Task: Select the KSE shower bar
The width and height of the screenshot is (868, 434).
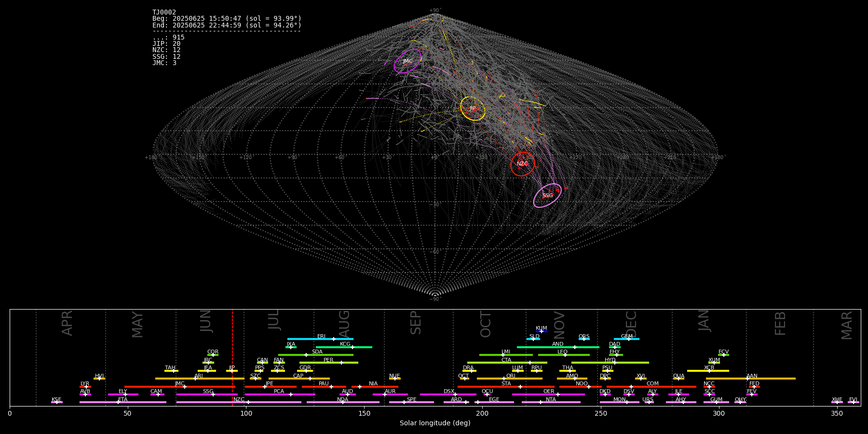Action: pyautogui.click(x=57, y=402)
